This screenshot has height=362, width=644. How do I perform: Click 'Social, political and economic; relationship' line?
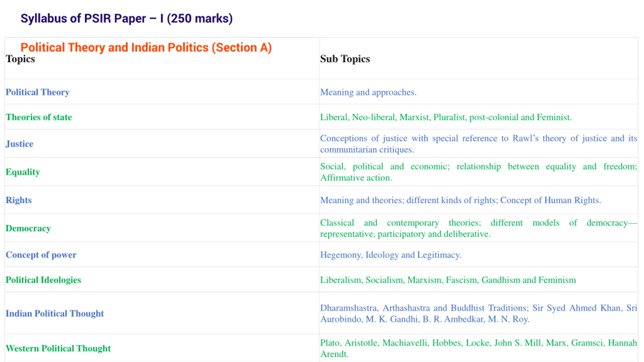tap(478, 166)
